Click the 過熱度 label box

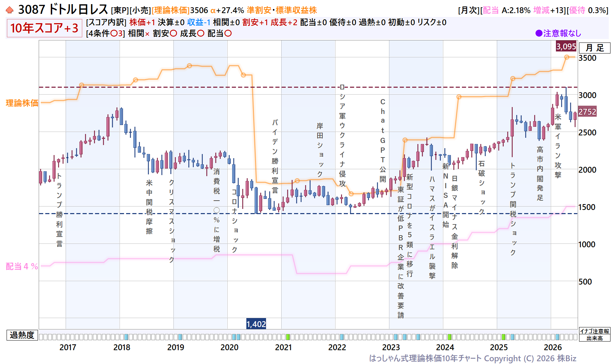22,335
